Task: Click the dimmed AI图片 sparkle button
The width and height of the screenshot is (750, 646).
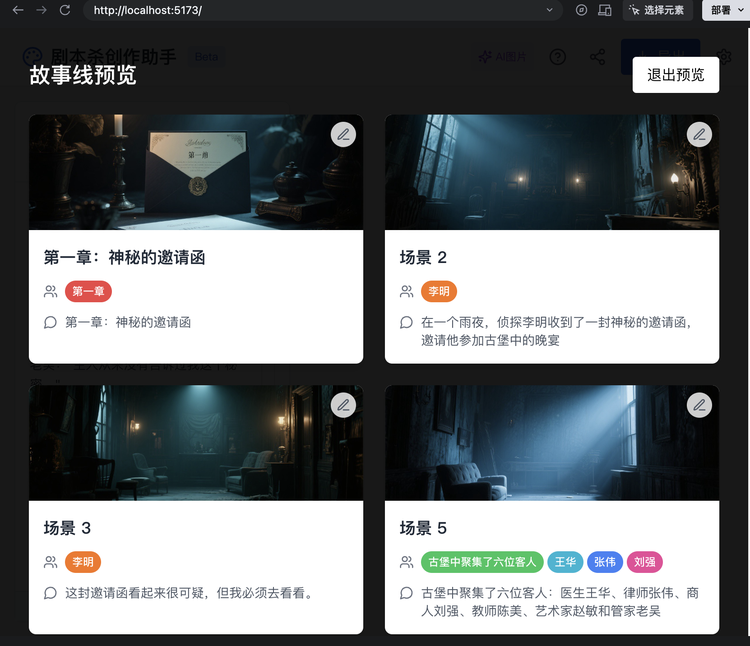Action: [503, 57]
